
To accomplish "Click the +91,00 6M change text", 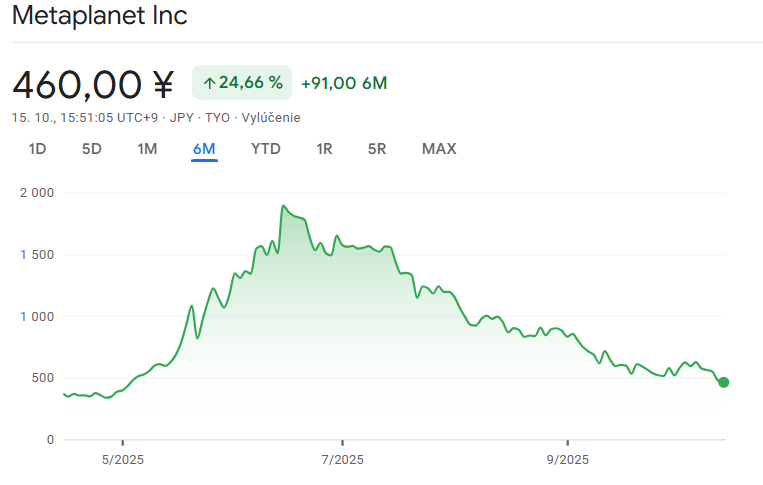I will (x=344, y=83).
